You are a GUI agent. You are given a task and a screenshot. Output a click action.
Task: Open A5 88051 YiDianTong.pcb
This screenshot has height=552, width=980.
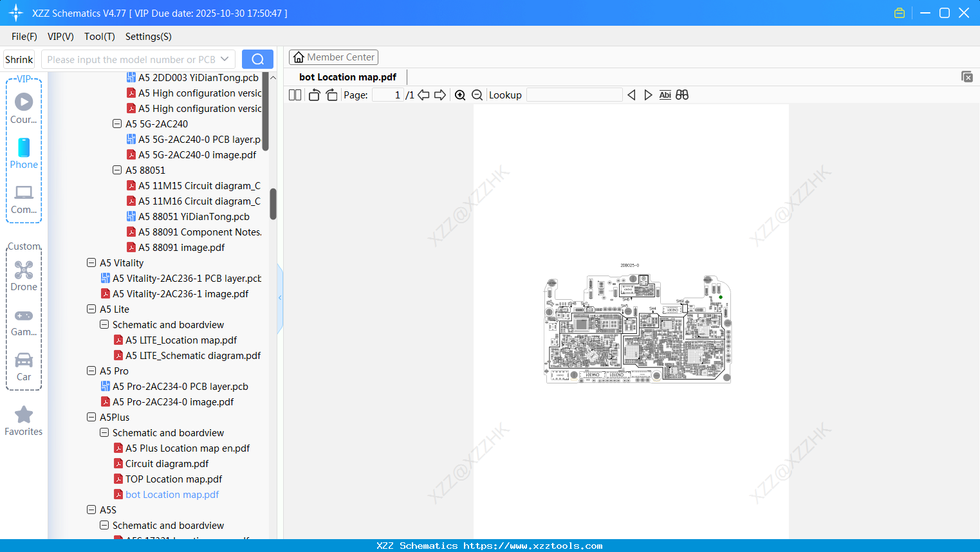194,216
